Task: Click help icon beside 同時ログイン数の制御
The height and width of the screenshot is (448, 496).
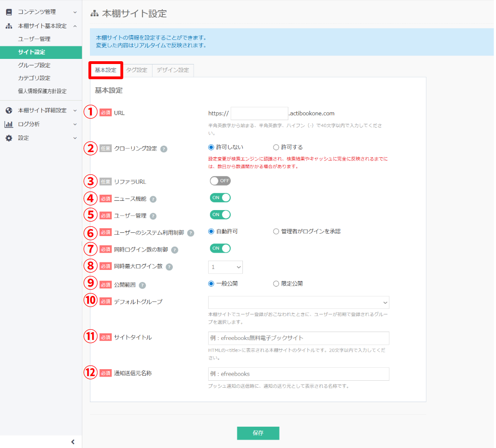Action: [174, 250]
